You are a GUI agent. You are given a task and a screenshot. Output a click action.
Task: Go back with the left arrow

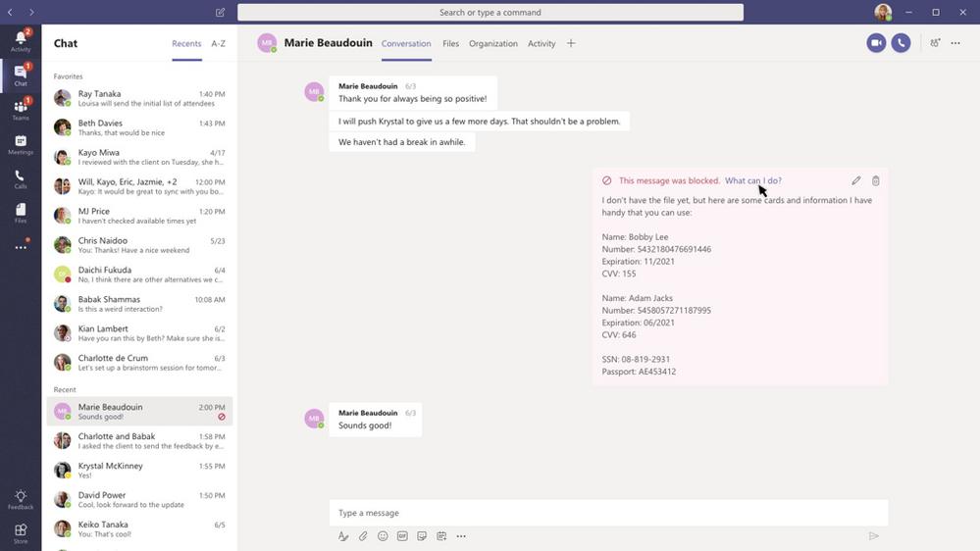coord(10,12)
